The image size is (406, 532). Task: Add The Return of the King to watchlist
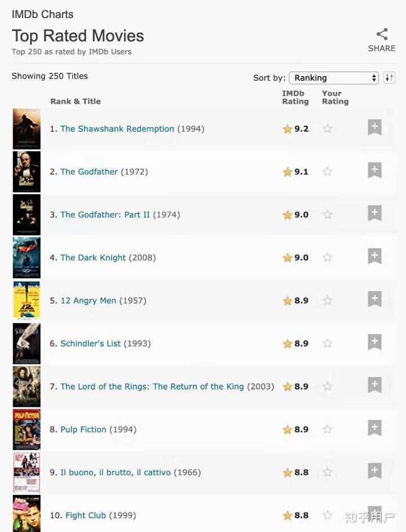point(374,385)
